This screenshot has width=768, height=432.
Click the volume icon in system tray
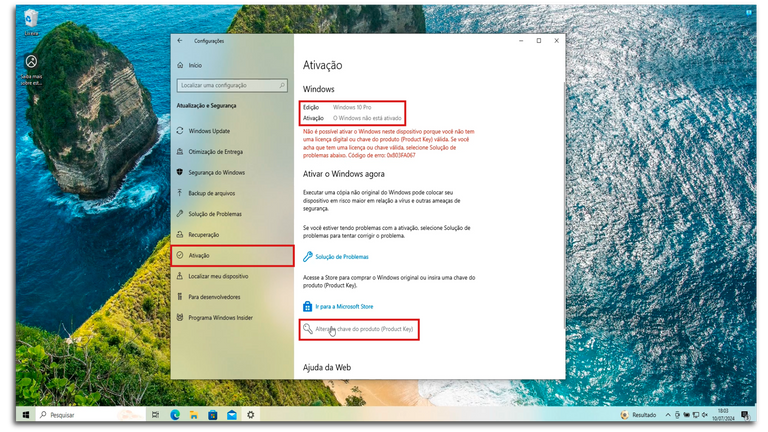coord(705,415)
